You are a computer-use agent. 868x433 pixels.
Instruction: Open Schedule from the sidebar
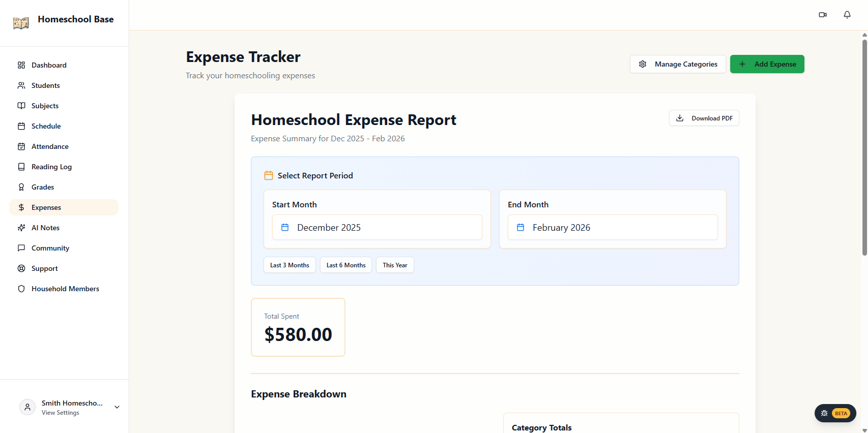pos(64,126)
